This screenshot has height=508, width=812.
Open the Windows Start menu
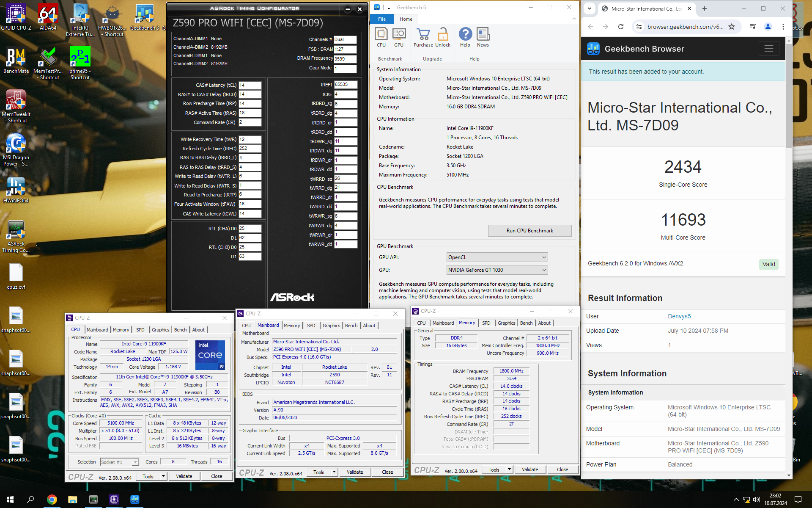tap(10, 500)
